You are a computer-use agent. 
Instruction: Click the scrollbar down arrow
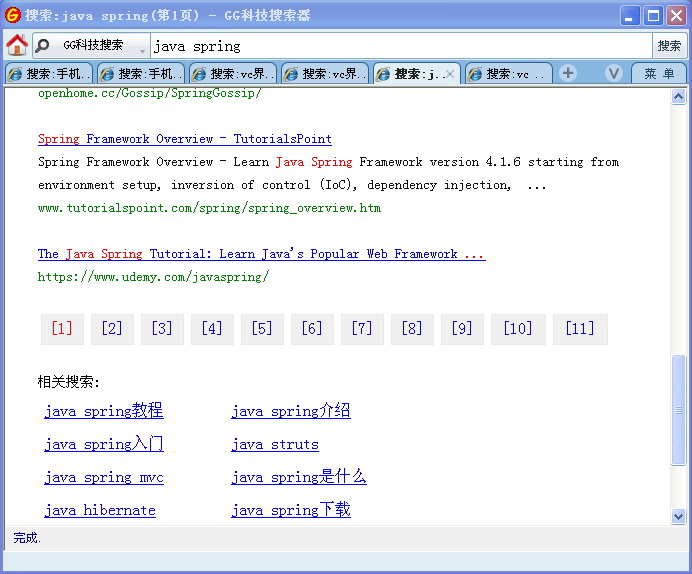(679, 516)
